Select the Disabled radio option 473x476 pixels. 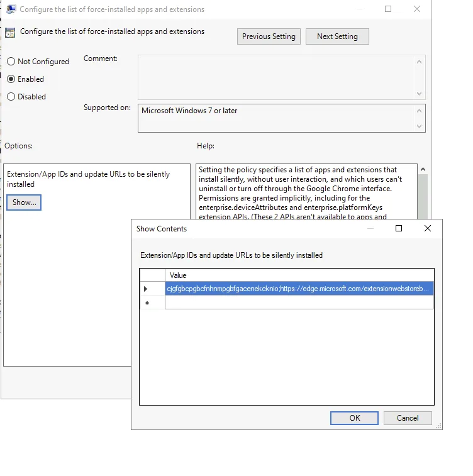26,97
